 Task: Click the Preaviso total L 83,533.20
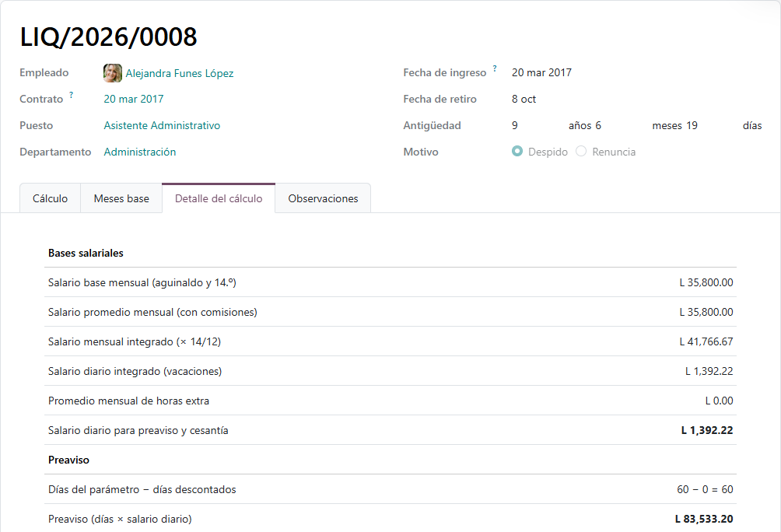[704, 519]
